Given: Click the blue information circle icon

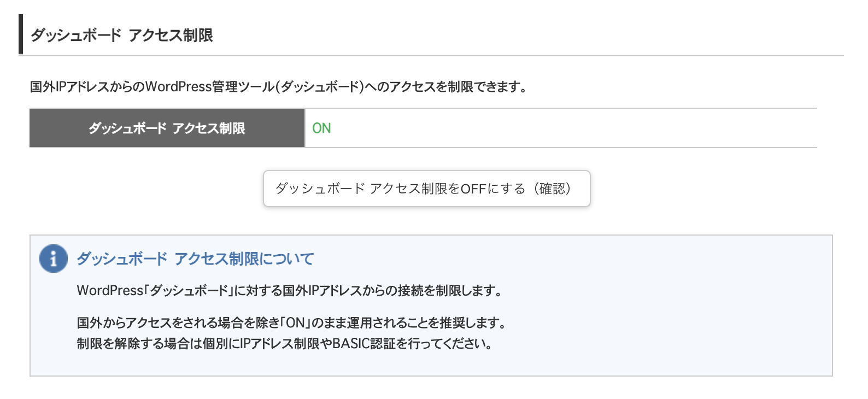Looking at the screenshot, I should (x=54, y=258).
